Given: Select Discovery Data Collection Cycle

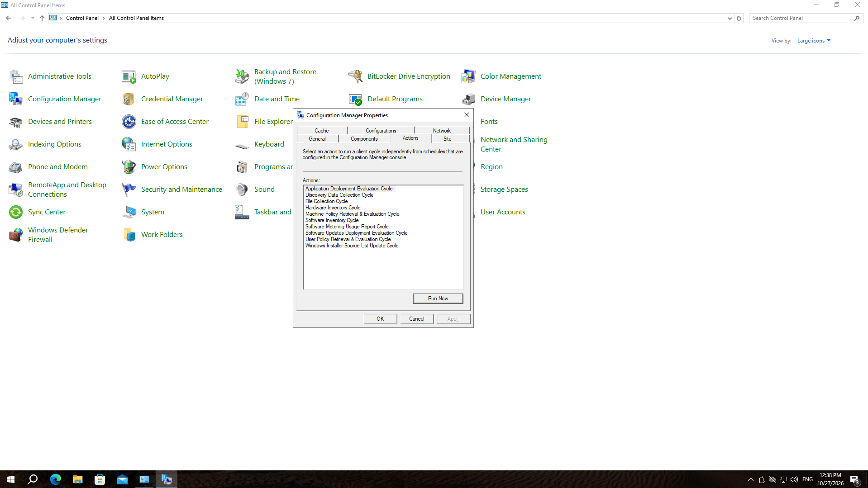Looking at the screenshot, I should (339, 195).
